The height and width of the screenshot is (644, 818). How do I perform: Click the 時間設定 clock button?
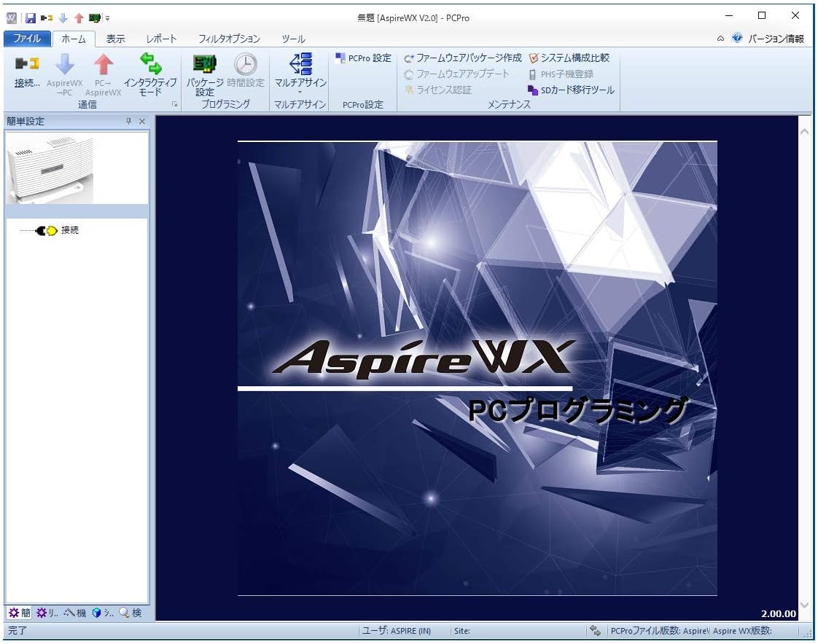pyautogui.click(x=246, y=71)
